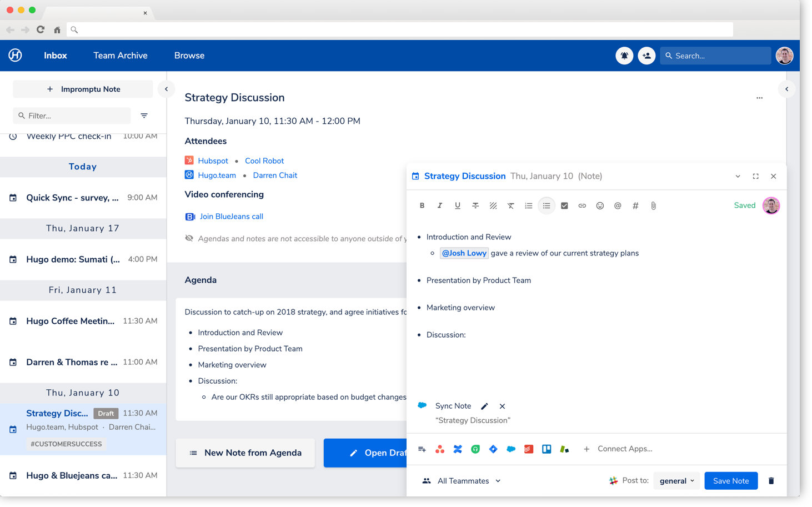This screenshot has width=812, height=507.
Task: Click the Hugo logo in header
Action: [x=15, y=55]
